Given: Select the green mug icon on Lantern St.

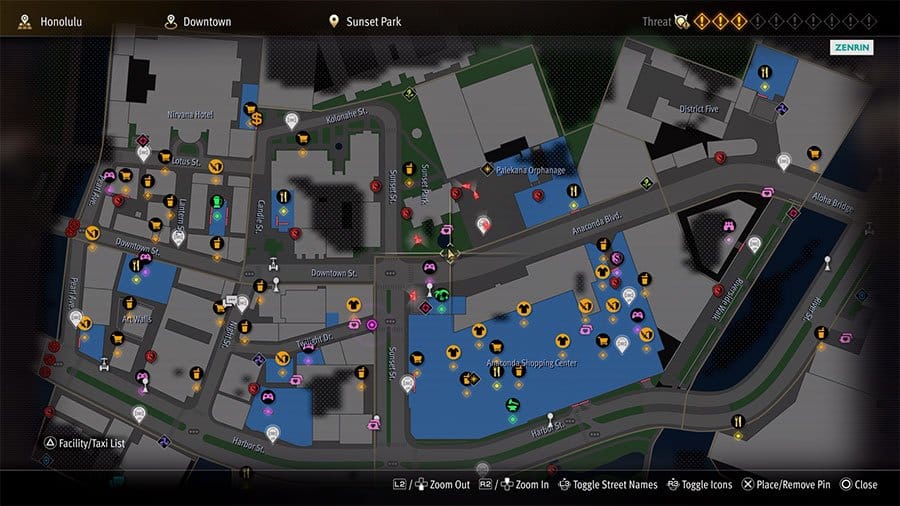Looking at the screenshot, I should click(x=217, y=202).
